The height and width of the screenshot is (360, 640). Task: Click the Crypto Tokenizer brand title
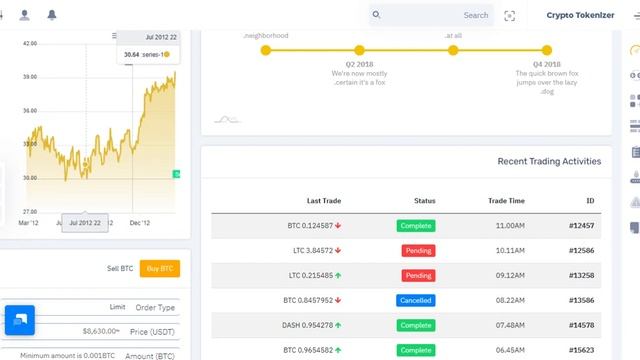(580, 15)
